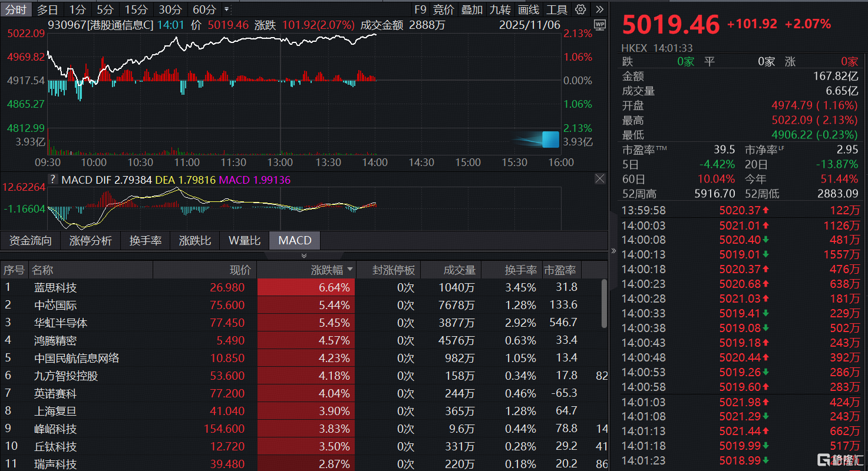Screen dimensions: 868x471
Task: Toggle the 叠加 overlay option
Action: pyautogui.click(x=471, y=9)
